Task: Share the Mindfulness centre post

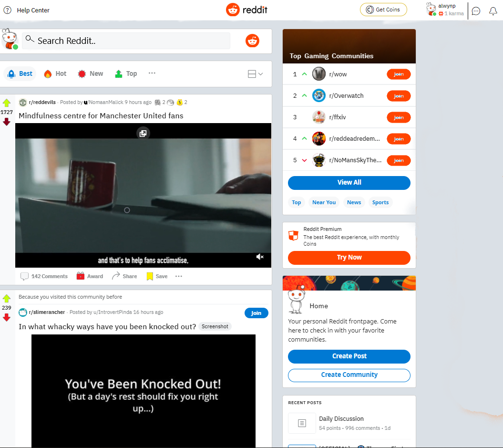Action: click(x=124, y=276)
